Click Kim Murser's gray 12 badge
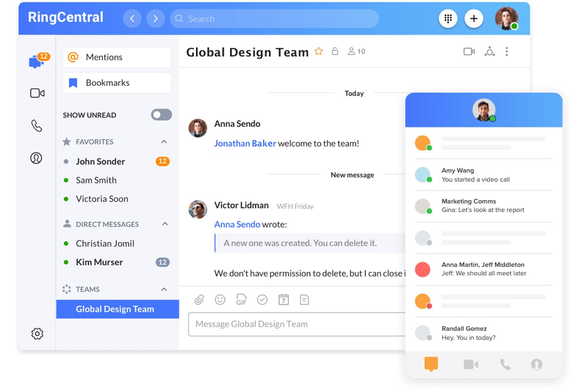Image resolution: width=588 pixels, height=392 pixels. pos(162,262)
